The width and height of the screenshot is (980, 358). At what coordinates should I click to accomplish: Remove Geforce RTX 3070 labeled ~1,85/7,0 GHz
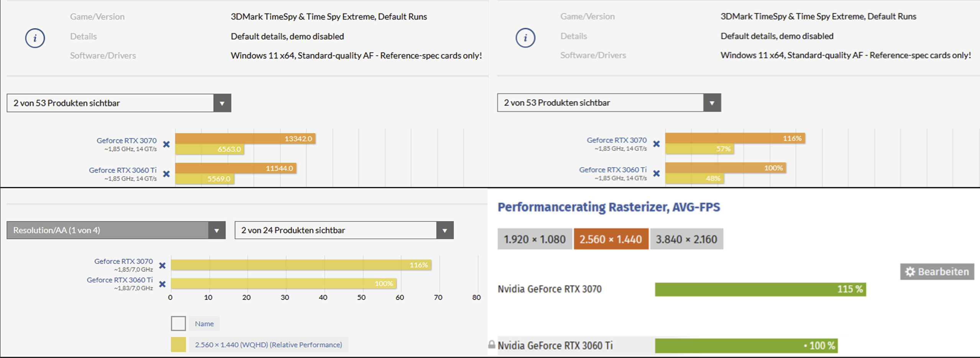163,265
